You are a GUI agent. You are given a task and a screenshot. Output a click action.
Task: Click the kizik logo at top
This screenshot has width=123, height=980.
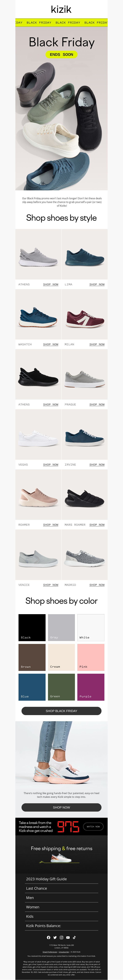tap(61, 9)
